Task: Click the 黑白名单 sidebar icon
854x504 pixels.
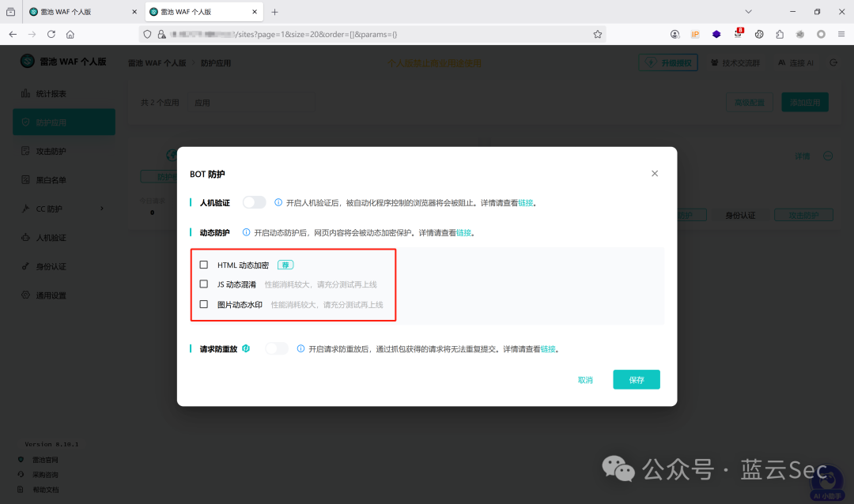Action: [25, 179]
